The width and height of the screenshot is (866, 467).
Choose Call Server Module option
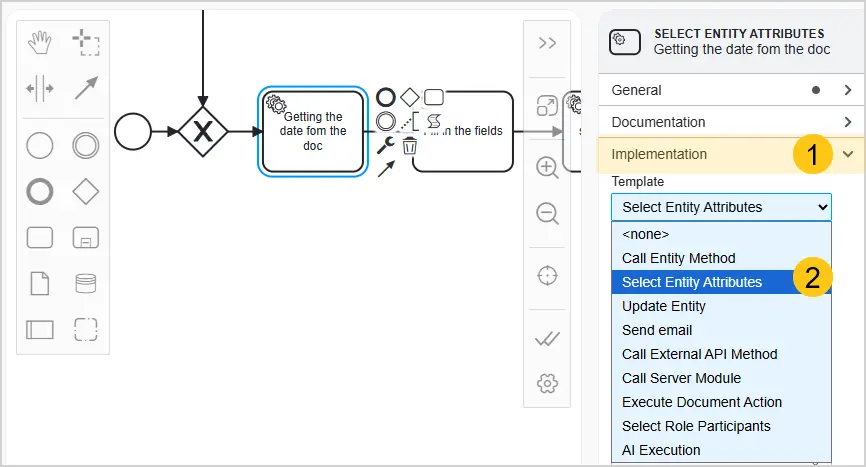click(721, 378)
